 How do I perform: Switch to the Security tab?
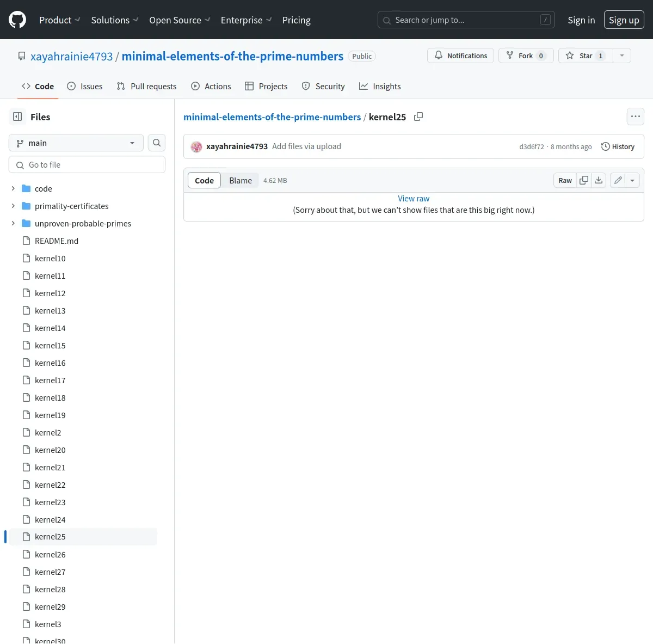coord(323,86)
